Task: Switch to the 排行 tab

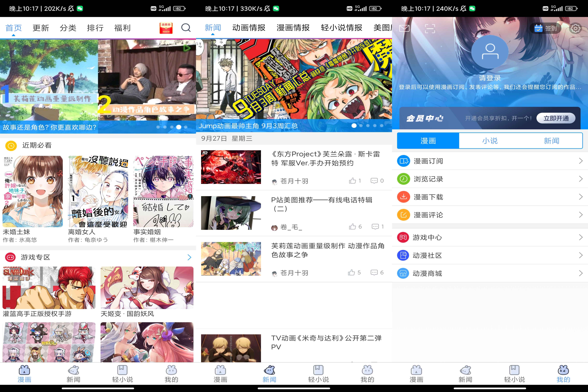Action: click(95, 28)
